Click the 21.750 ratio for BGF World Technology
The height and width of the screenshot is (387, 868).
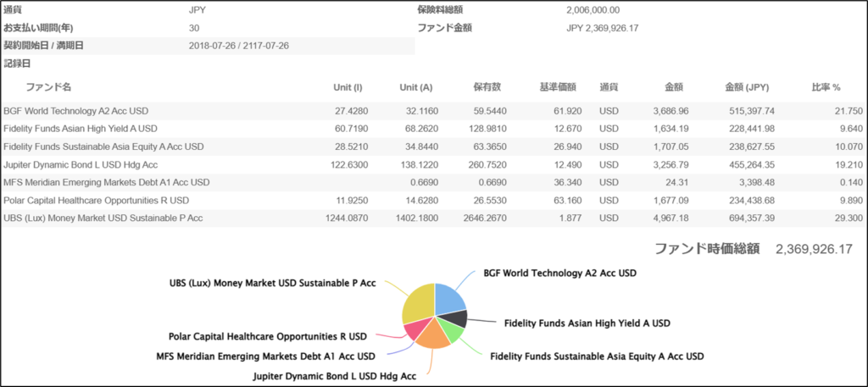[848, 111]
